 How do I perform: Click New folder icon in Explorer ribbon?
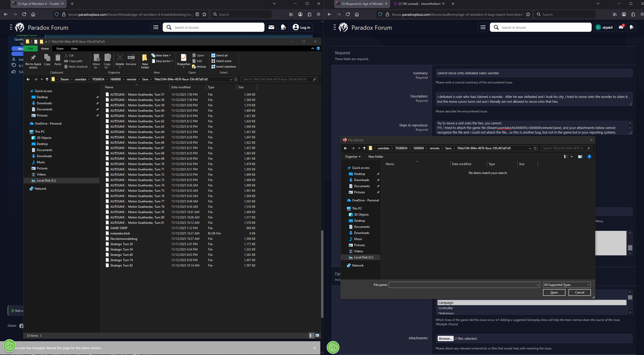click(145, 61)
